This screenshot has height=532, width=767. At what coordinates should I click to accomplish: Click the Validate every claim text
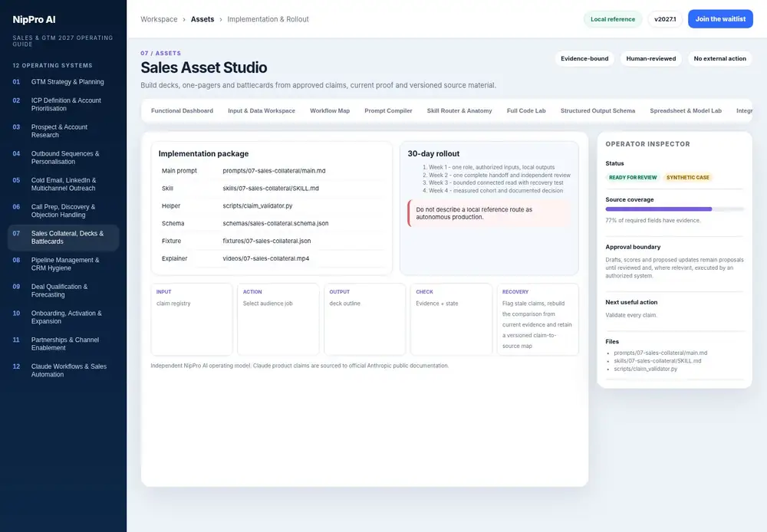coord(631,315)
